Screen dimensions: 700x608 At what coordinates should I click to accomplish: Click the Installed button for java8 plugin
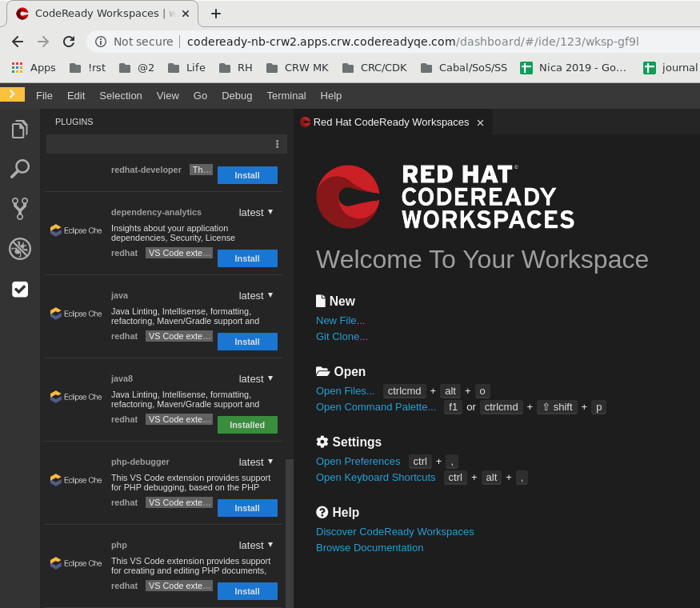tap(247, 425)
